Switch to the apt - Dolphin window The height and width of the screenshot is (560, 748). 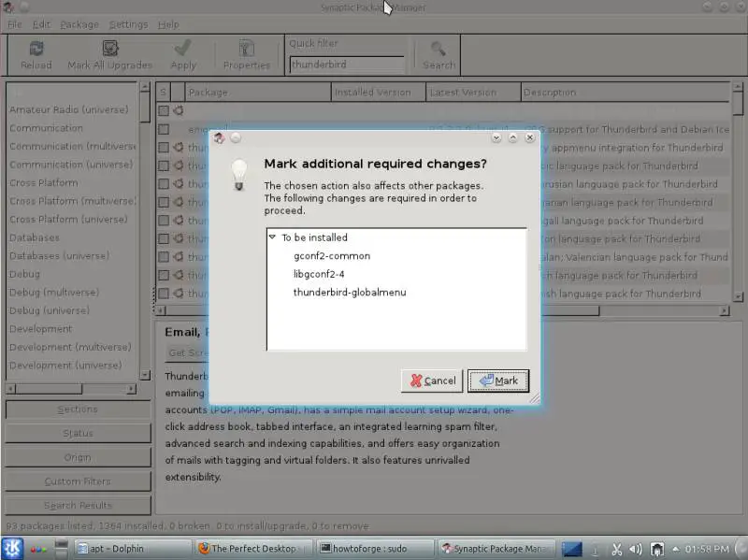tap(132, 549)
